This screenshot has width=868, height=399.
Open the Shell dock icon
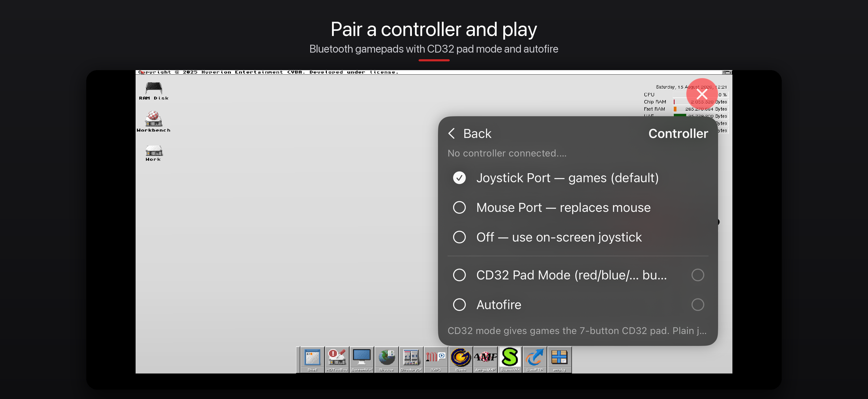[312, 360]
